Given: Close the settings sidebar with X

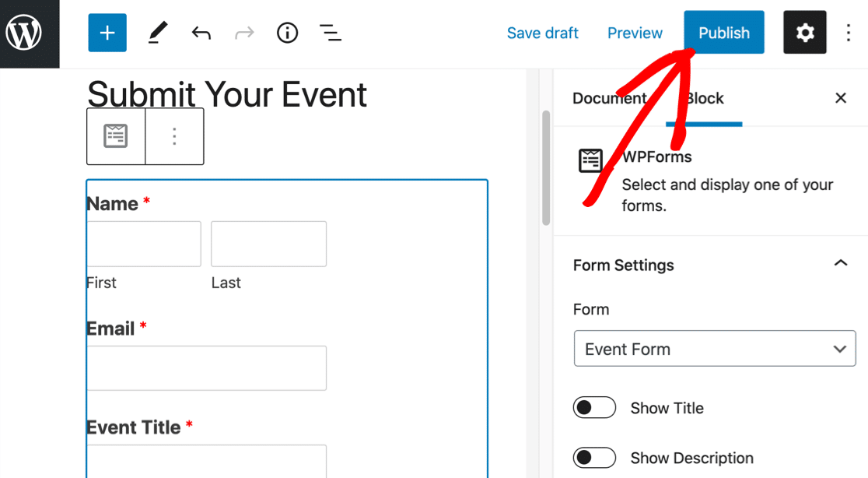Looking at the screenshot, I should [841, 98].
